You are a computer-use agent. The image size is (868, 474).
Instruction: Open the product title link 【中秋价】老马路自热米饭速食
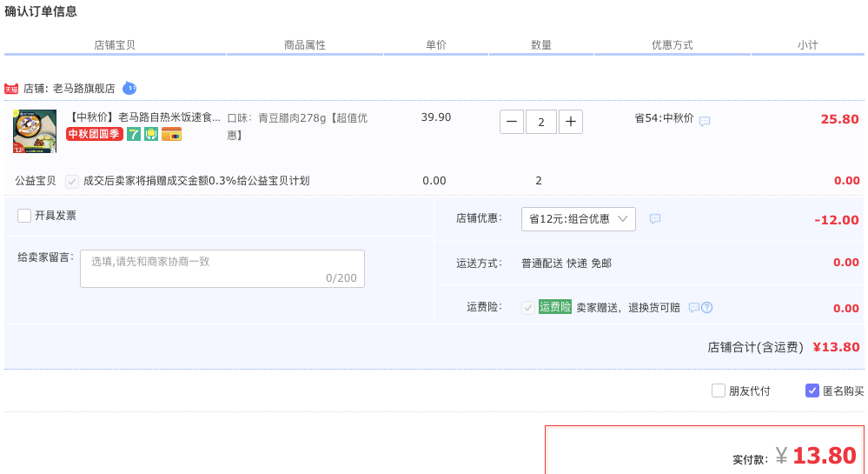tap(144, 117)
